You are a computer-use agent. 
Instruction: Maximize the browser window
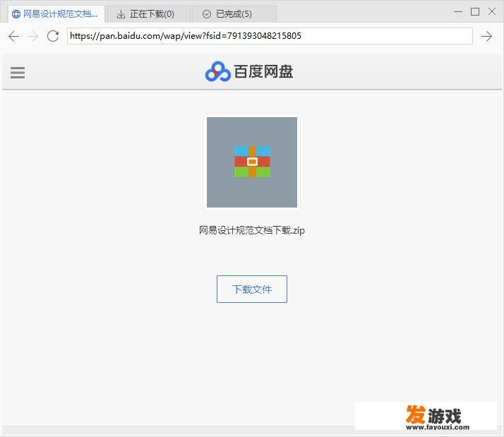[x=475, y=12]
